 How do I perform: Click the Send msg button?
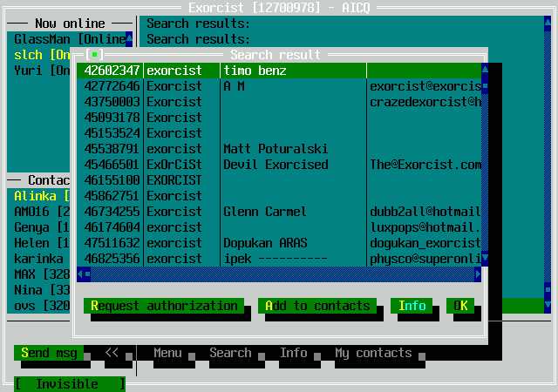(49, 353)
